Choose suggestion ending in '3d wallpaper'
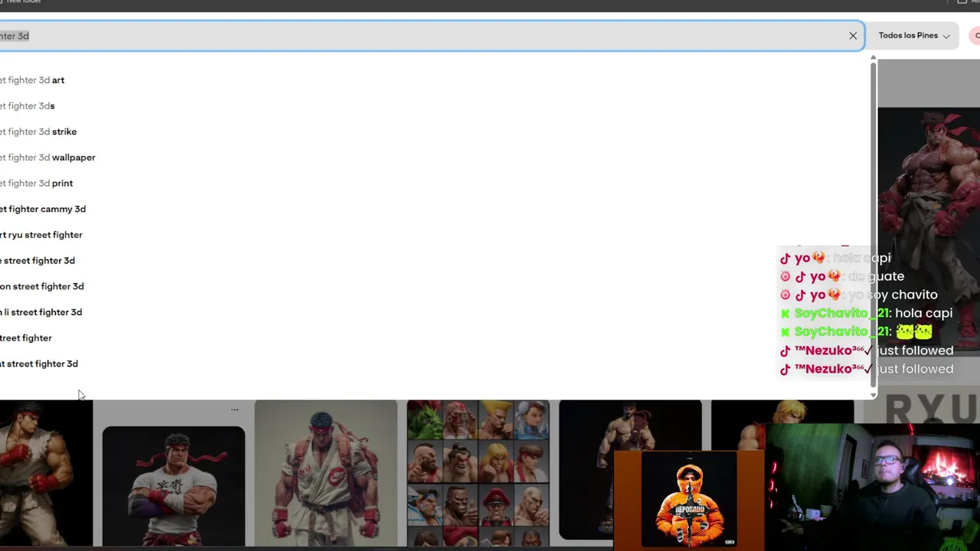Screen dimensions: 980x551 (x=47, y=158)
